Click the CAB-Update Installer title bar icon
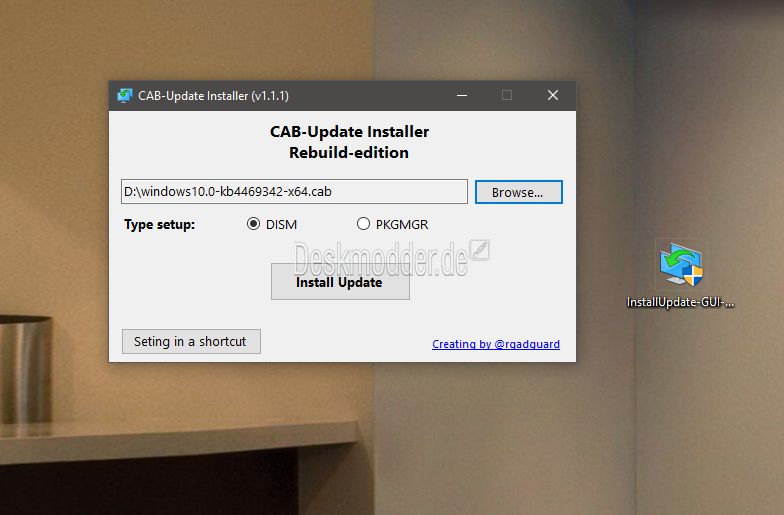The image size is (784, 515). coord(124,95)
